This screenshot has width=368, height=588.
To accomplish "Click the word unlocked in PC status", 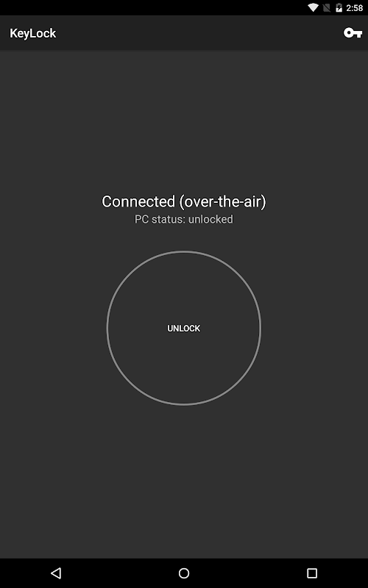I will 210,219.
